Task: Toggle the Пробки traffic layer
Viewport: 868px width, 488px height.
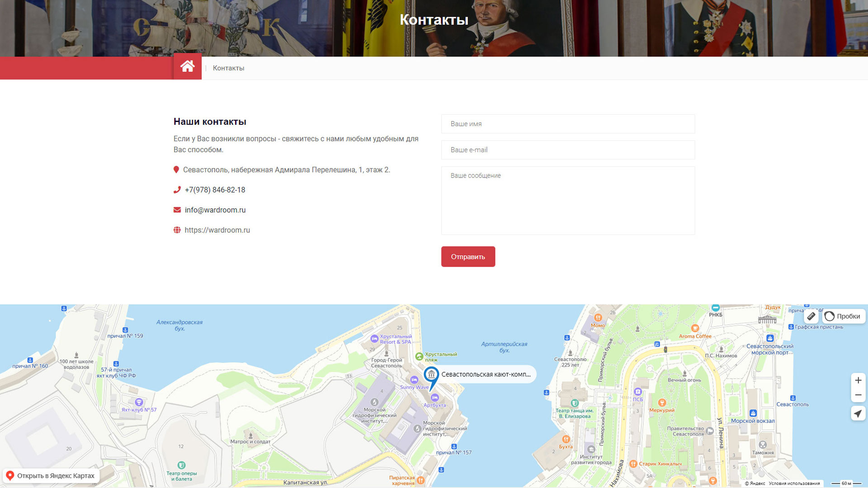Action: click(843, 316)
